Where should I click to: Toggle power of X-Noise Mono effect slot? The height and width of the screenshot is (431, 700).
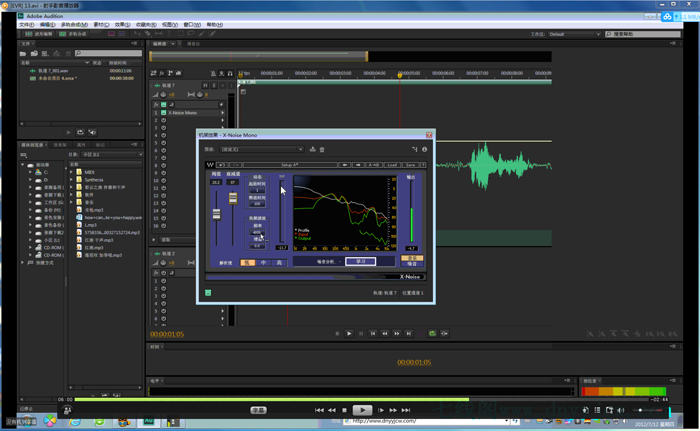coord(163,113)
